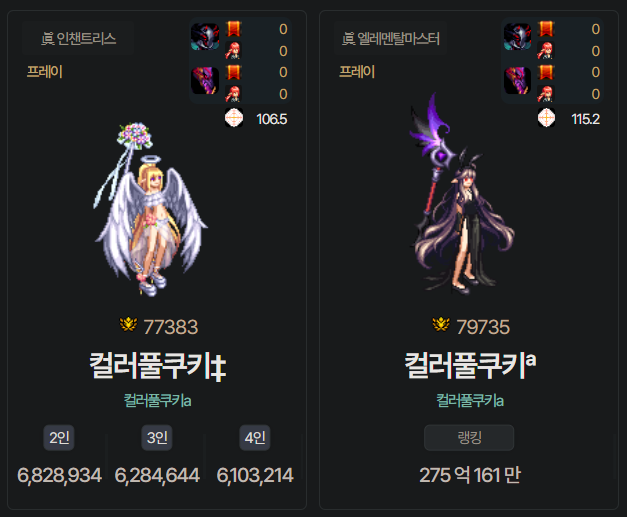Click the dark Elemental Master character sprite
The height and width of the screenshot is (517, 627).
pyautogui.click(x=460, y=194)
